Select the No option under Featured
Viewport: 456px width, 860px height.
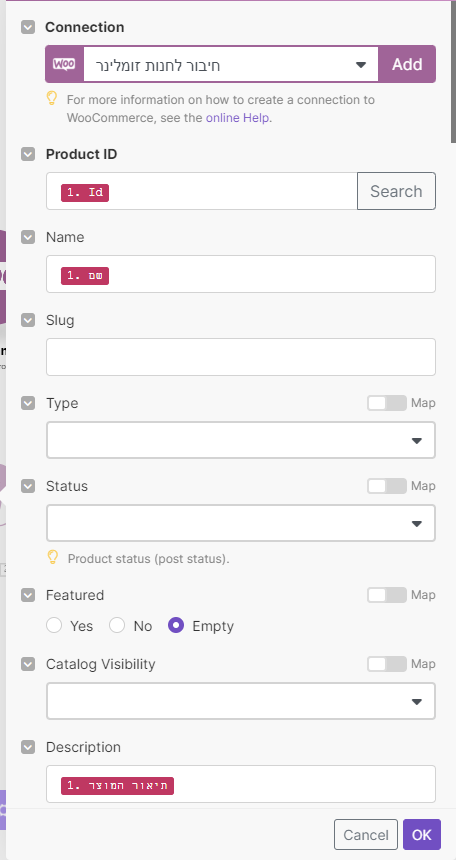click(117, 626)
